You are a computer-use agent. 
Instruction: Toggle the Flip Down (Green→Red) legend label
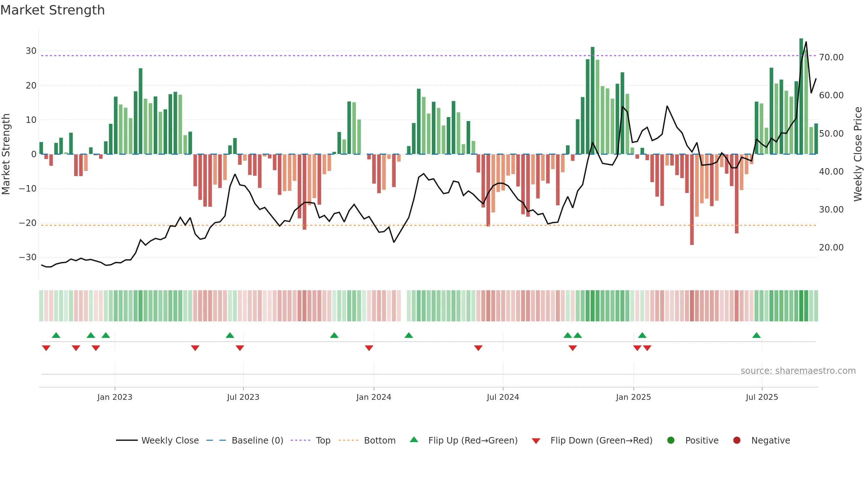click(601, 440)
